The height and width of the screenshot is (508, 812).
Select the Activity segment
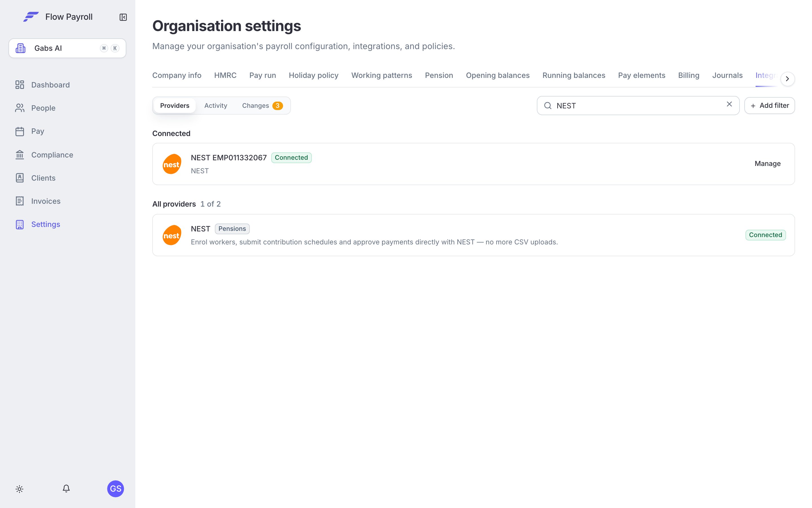click(x=216, y=106)
